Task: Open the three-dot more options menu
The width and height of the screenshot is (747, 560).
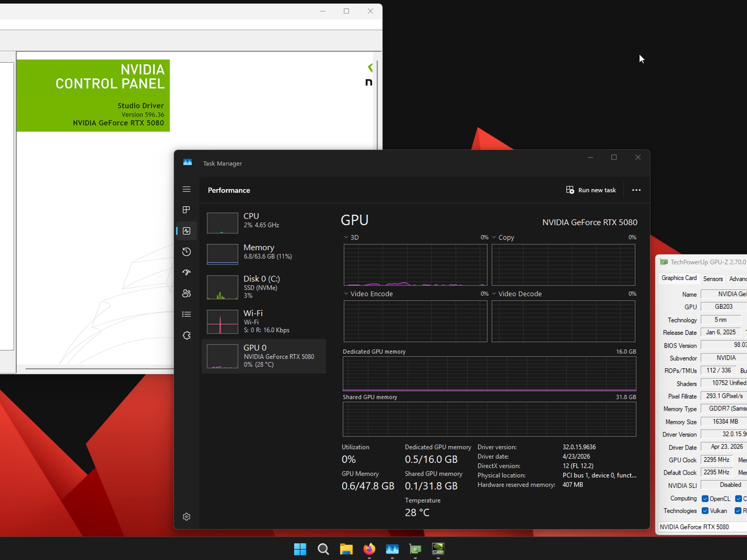Action: [636, 190]
